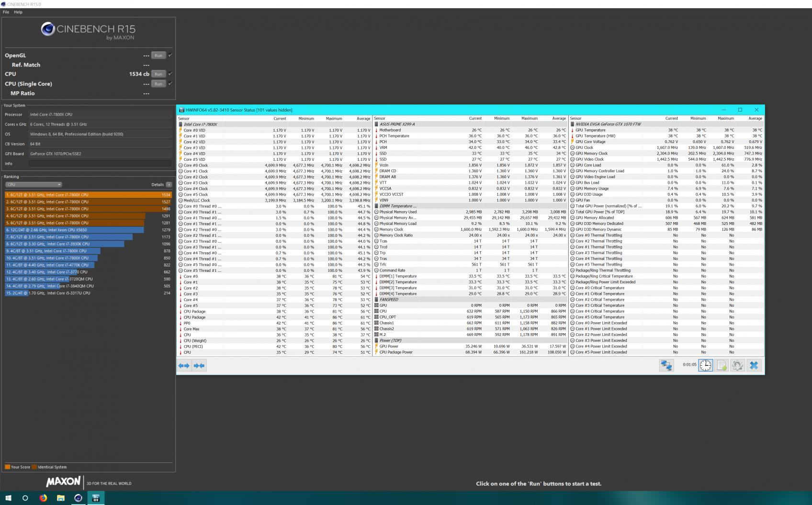
Task: Click the Core Max temperature row
Action: click(x=274, y=329)
